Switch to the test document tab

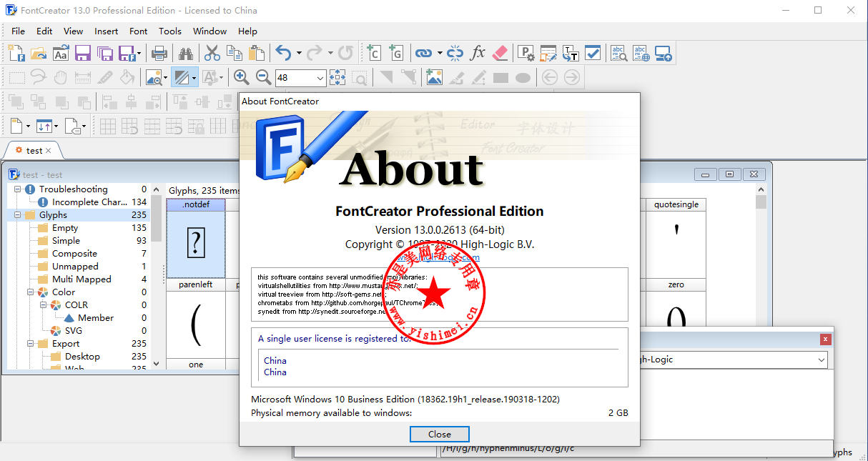click(34, 151)
